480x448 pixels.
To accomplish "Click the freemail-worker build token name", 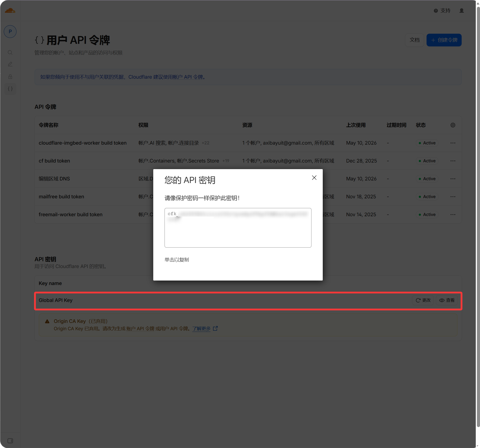I will click(70, 214).
